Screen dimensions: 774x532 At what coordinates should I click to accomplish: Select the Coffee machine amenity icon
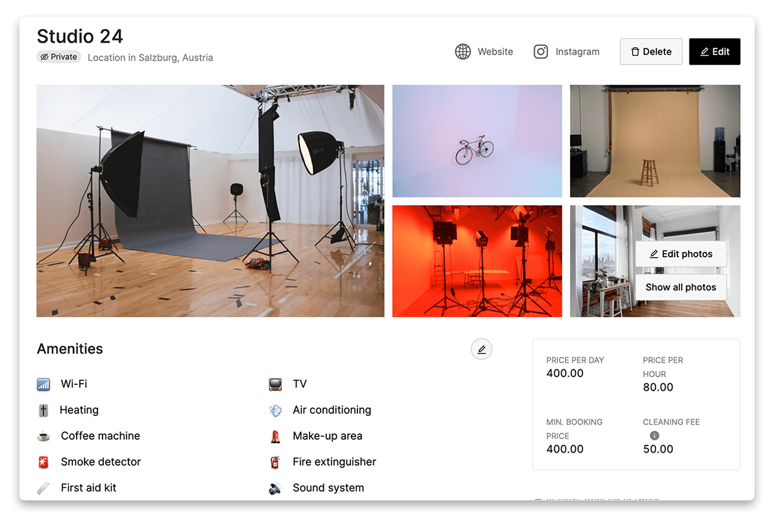(43, 436)
